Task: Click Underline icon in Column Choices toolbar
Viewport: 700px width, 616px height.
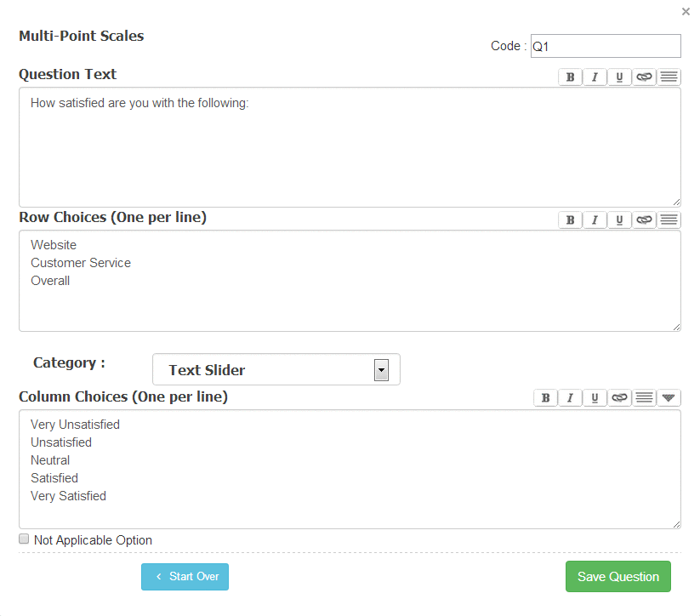Action: click(x=595, y=397)
